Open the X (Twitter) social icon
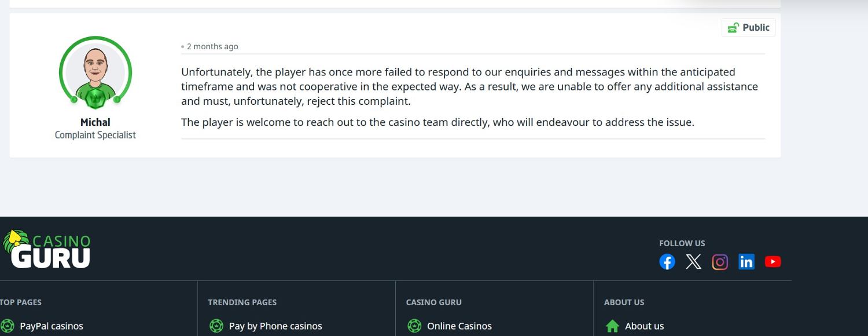 click(x=693, y=262)
